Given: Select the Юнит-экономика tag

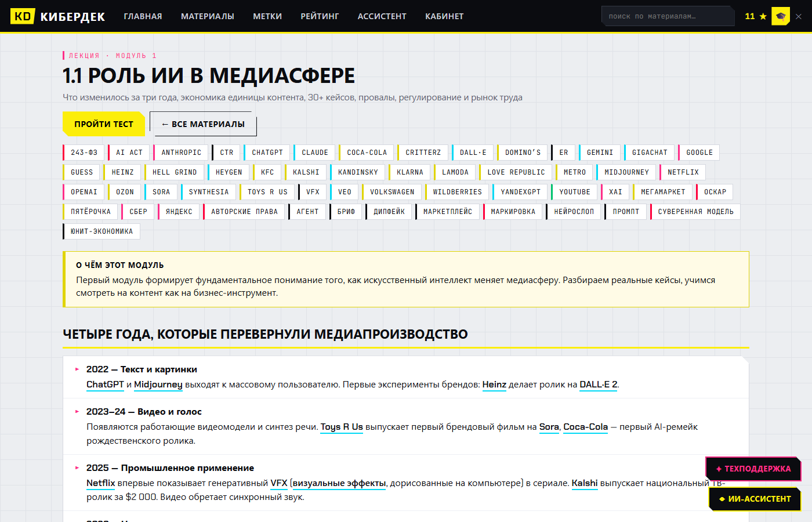Looking at the screenshot, I should coord(101,231).
